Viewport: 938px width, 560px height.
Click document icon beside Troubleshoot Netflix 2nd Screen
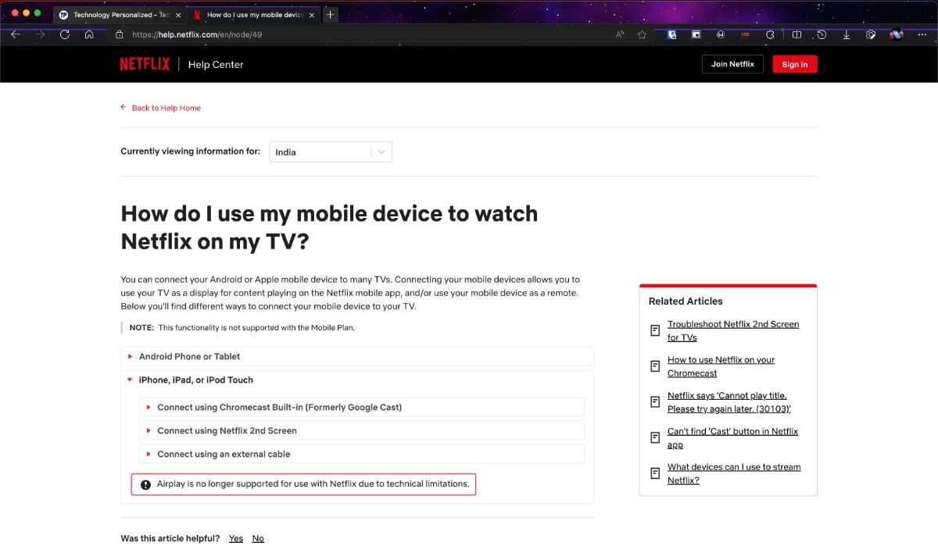655,330
